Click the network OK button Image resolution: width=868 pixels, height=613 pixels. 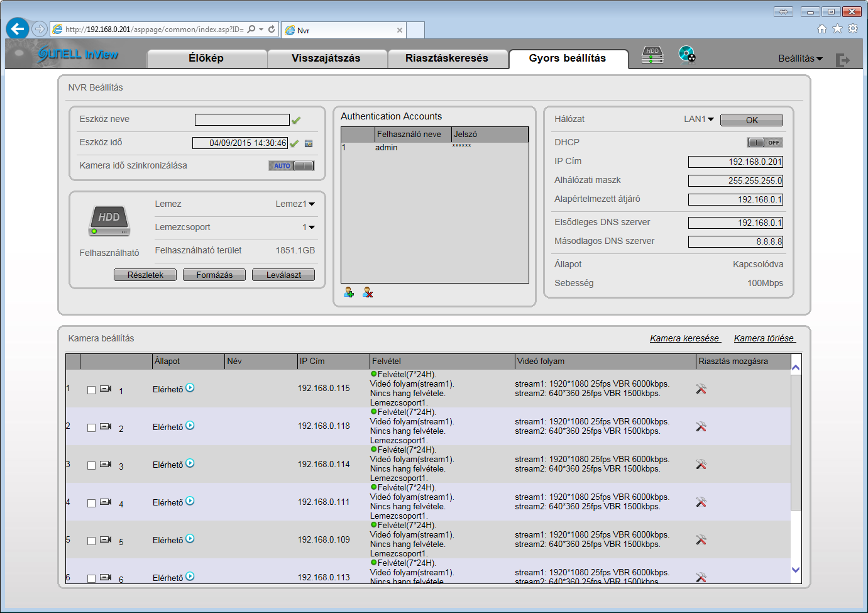pos(752,120)
